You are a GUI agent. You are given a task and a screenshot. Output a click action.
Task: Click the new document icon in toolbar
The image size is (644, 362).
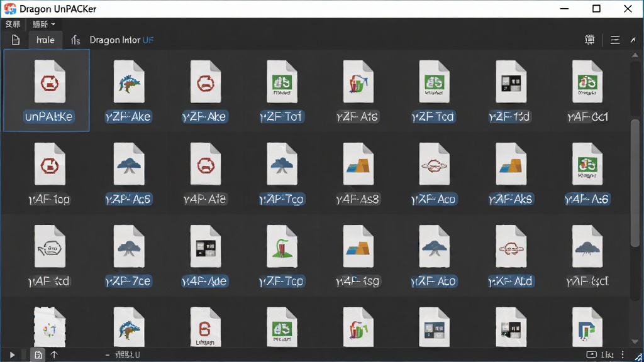16,40
